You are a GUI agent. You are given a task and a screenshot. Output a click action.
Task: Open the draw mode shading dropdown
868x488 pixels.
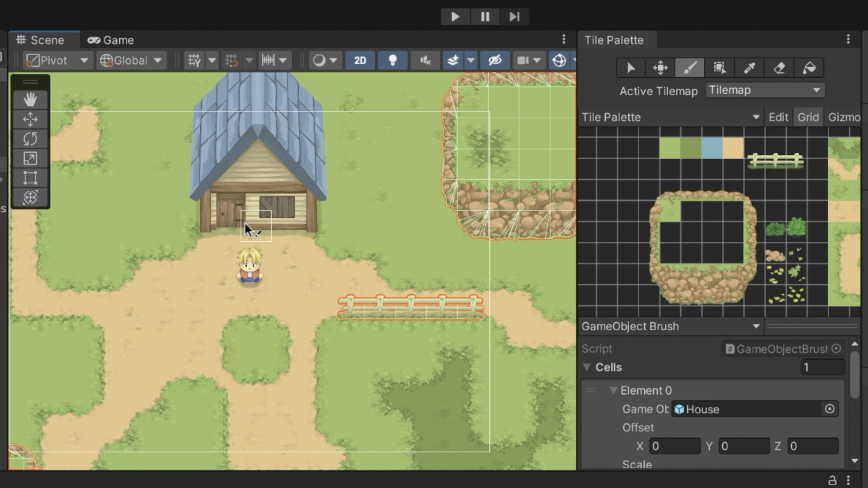tap(325, 60)
